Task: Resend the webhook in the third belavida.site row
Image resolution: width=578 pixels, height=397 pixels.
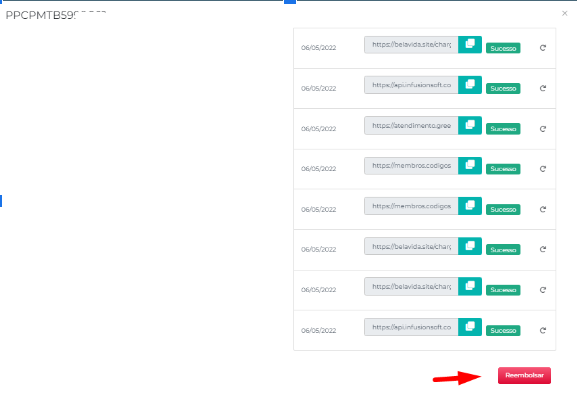Action: 543,290
